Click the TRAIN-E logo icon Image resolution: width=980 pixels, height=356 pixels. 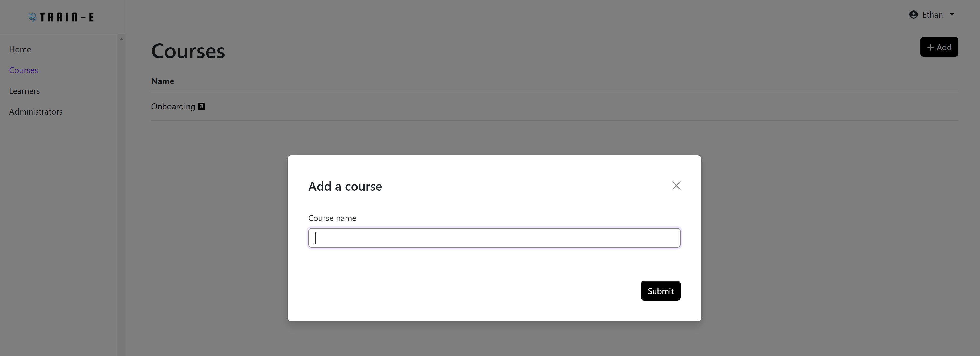coord(32,17)
